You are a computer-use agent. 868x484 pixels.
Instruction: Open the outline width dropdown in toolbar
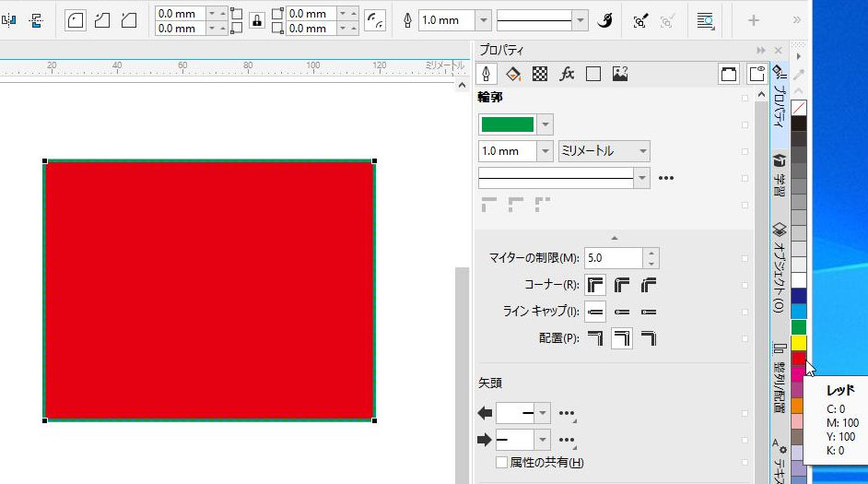[483, 20]
